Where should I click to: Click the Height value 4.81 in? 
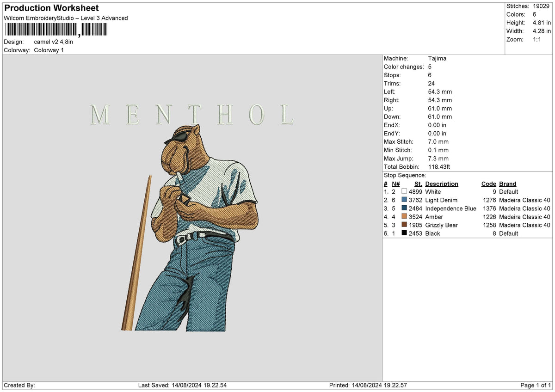(x=542, y=23)
